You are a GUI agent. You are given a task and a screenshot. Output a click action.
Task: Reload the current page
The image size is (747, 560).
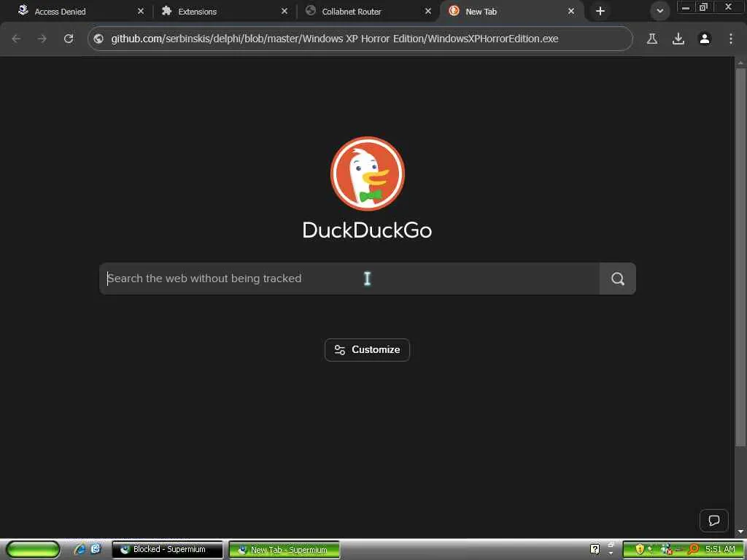[x=69, y=39]
